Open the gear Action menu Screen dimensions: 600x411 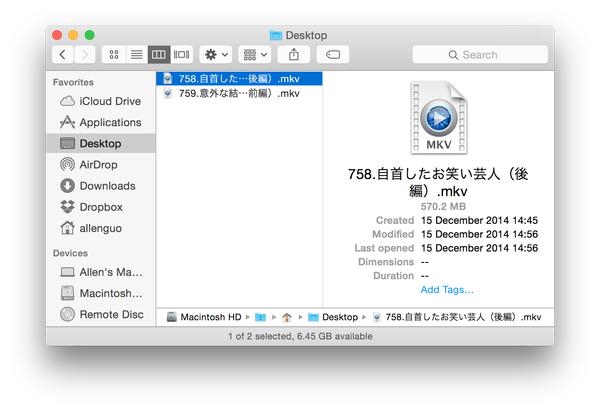(216, 55)
